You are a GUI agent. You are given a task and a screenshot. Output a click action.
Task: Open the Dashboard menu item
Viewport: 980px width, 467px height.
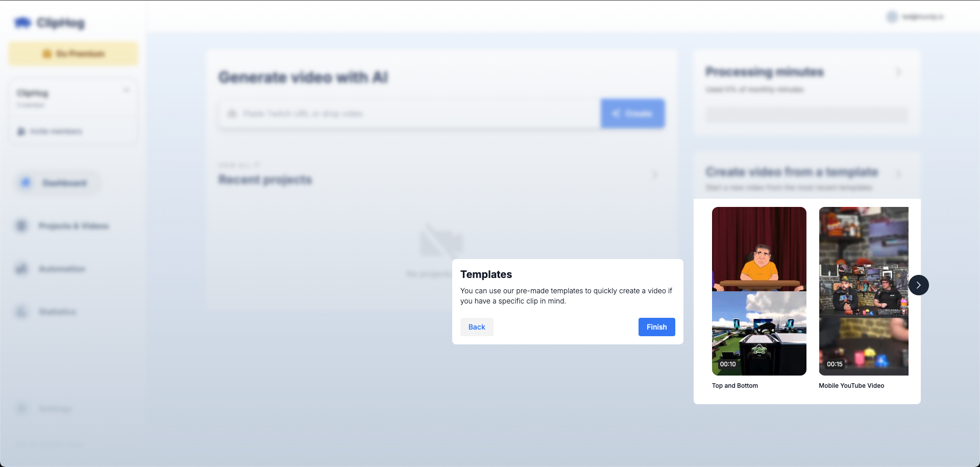pyautogui.click(x=57, y=183)
